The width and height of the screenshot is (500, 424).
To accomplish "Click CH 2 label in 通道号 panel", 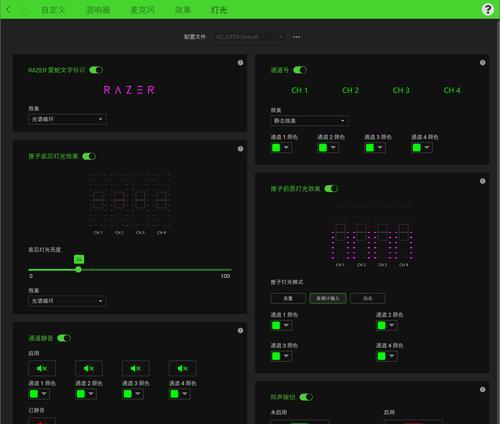I will pos(350,90).
